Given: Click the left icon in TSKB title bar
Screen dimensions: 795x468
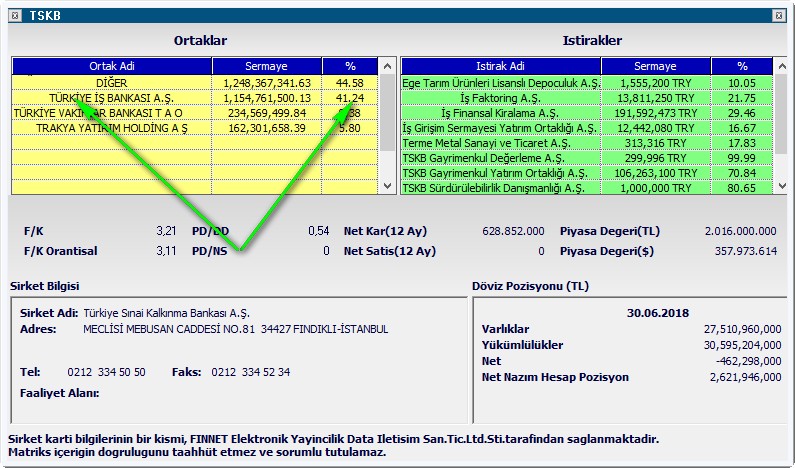Looking at the screenshot, I should click(15, 16).
